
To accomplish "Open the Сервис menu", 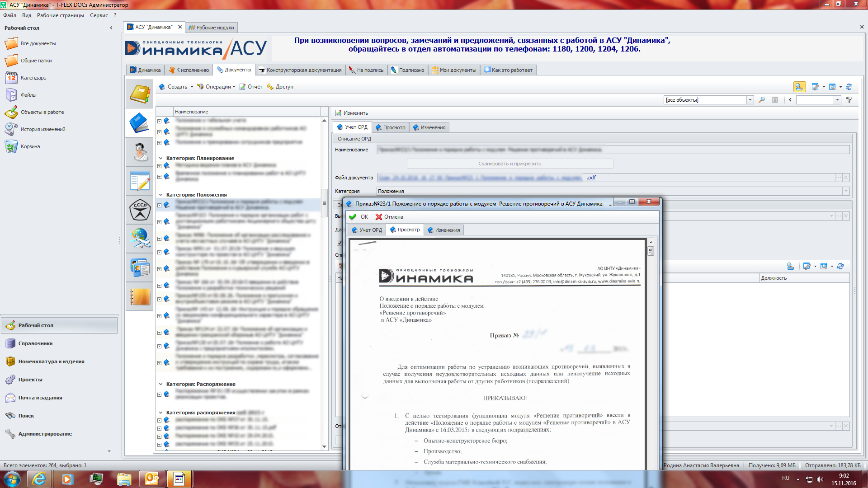I will point(99,15).
